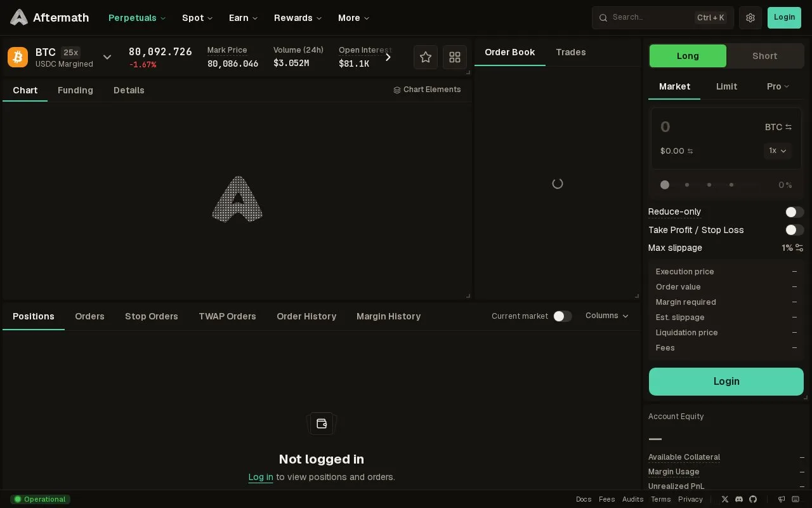Open the Discord footer icon
Viewport: 812px width, 508px height.
coord(739,499)
